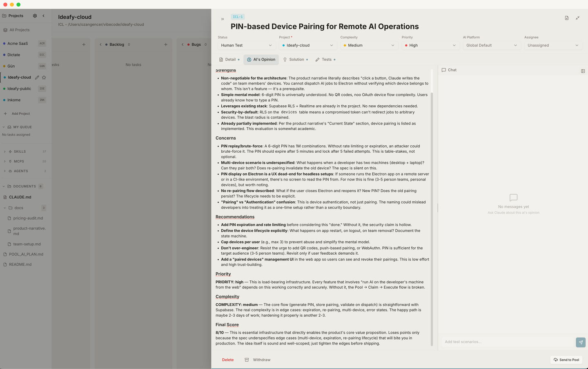Edit Ideafy-cloud project pencil icon
This screenshot has height=369, width=588.
click(37, 78)
